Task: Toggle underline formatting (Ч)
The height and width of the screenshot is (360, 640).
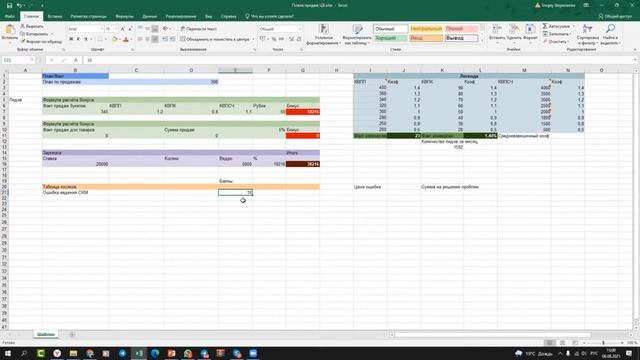Action: tap(86, 39)
